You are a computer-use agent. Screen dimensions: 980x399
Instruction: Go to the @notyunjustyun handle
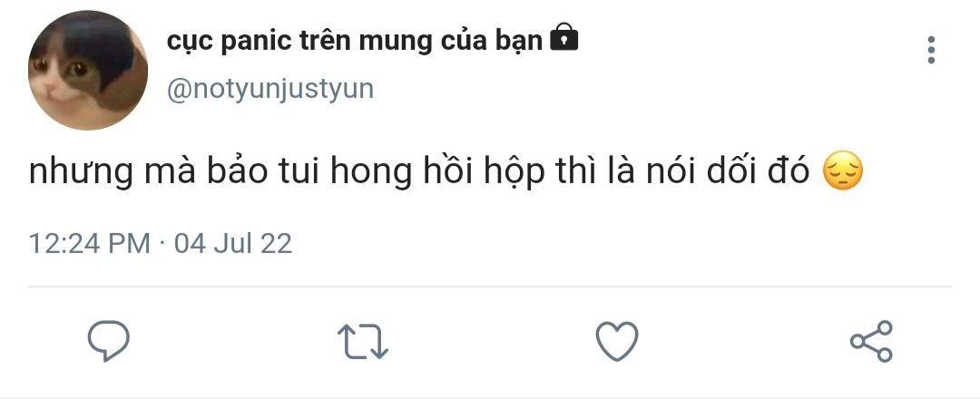click(x=270, y=89)
